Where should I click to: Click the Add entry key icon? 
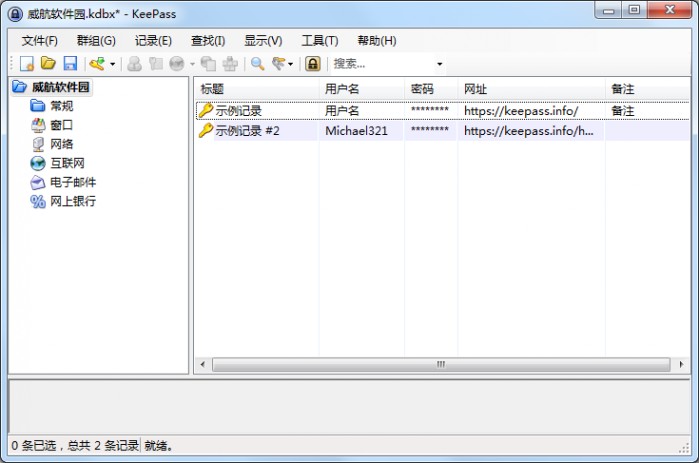coord(97,64)
